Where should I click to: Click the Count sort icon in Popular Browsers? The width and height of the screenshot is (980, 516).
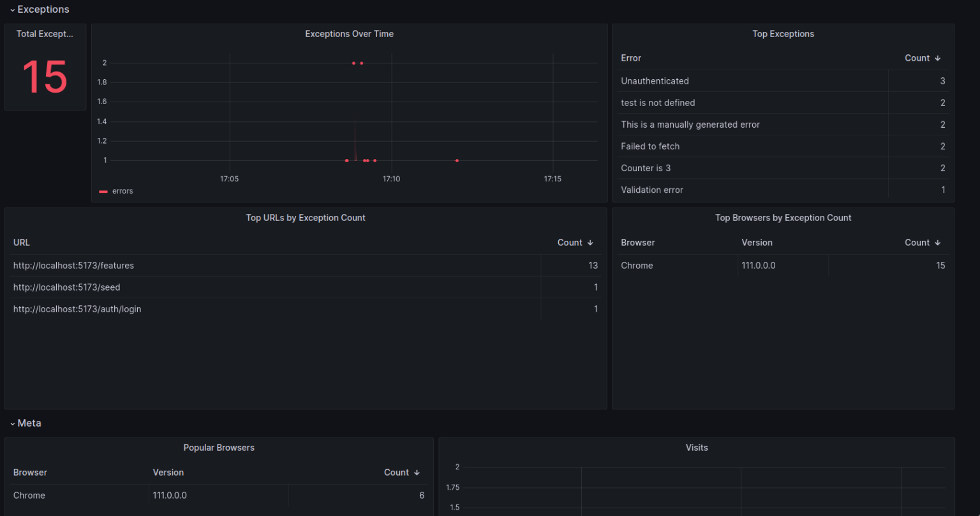[417, 472]
